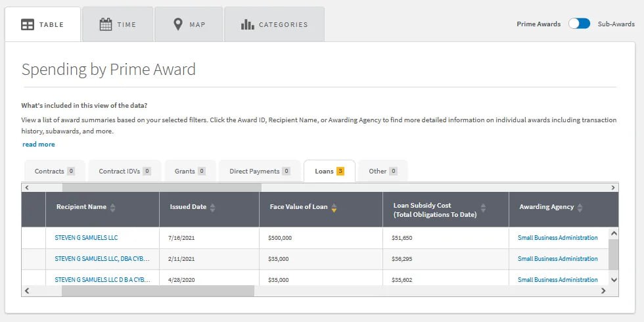Click the bottom horizontal scrollbar thumb
This screenshot has width=644, height=322.
tap(157, 290)
